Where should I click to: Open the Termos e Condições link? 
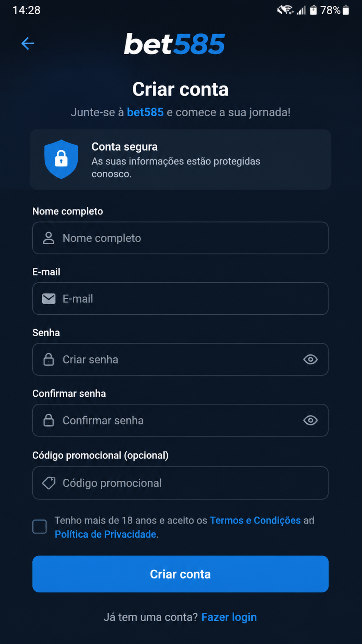[255, 520]
